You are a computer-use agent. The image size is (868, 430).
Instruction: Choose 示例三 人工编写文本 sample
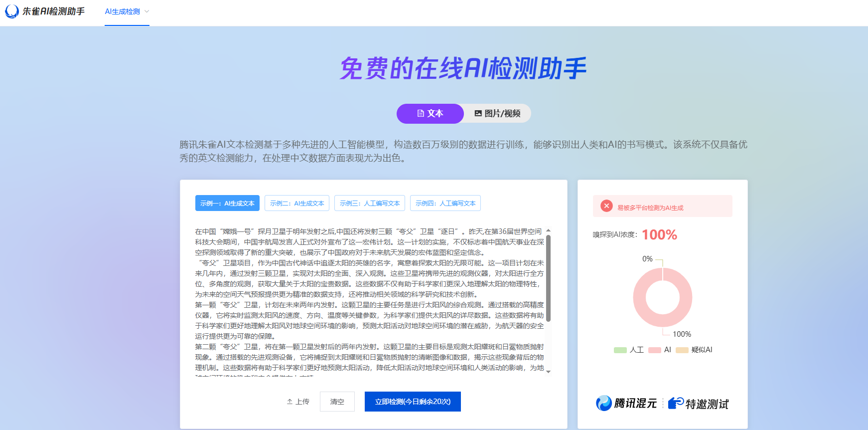[x=370, y=204]
